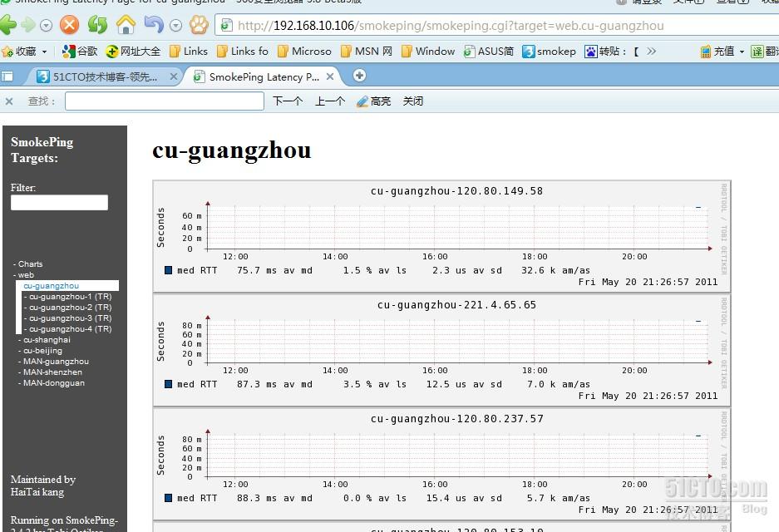Open the 谷歌 bookmark
779x532 pixels.
80,52
